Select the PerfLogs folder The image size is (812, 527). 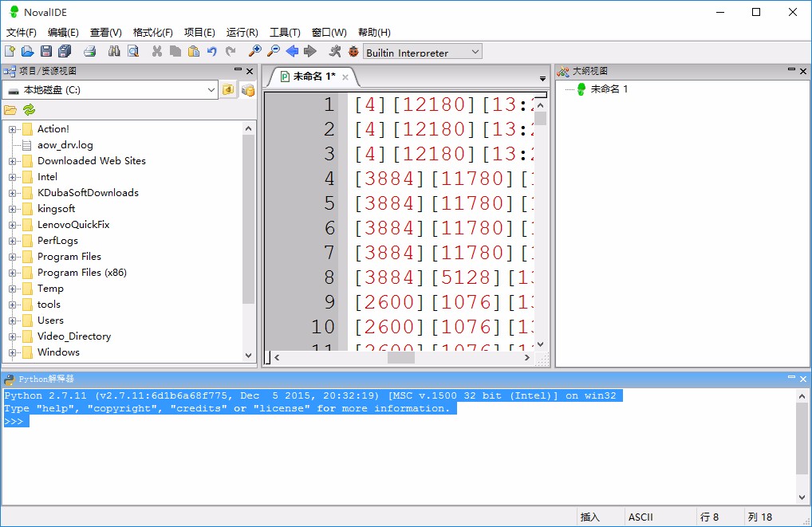coord(57,241)
